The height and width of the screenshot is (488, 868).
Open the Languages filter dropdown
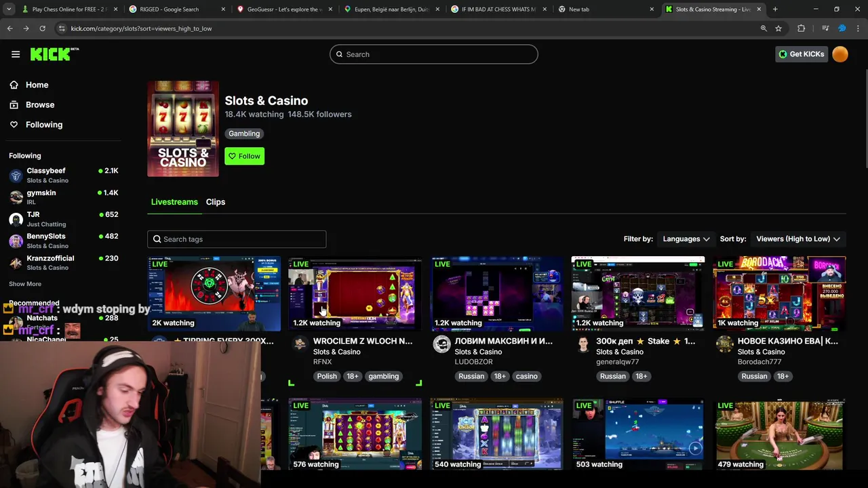pyautogui.click(x=686, y=239)
